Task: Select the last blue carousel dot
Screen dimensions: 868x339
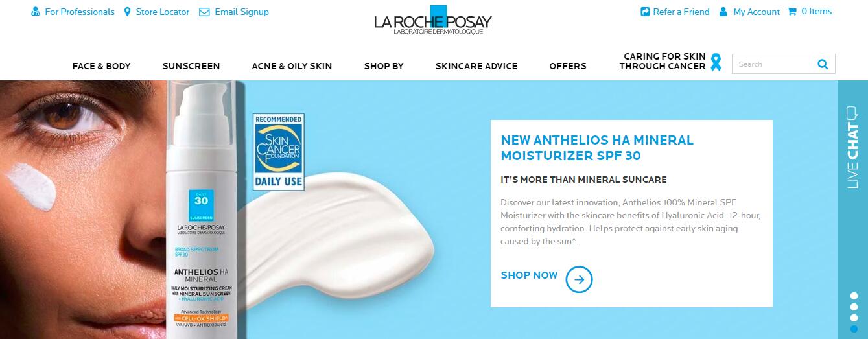Action: tap(854, 328)
